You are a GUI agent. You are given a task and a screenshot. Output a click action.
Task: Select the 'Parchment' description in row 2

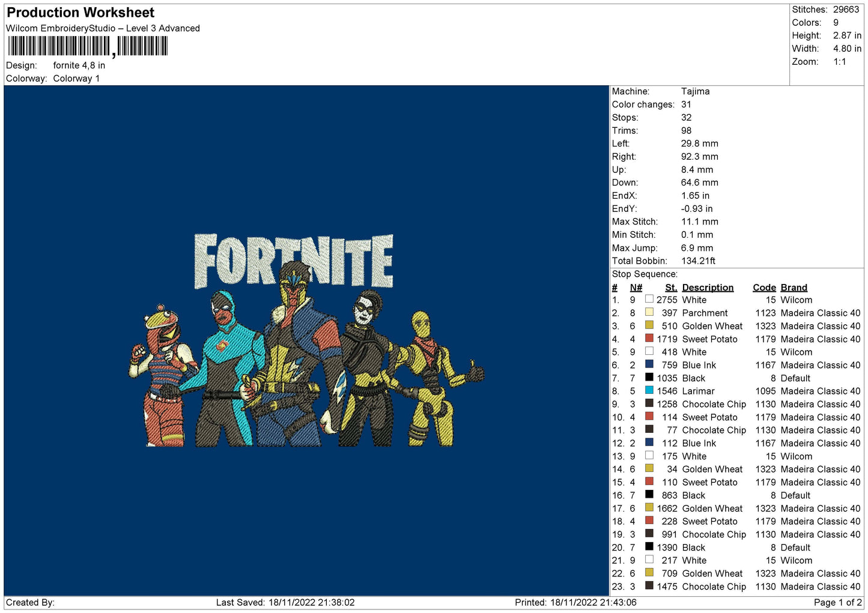[x=705, y=313]
